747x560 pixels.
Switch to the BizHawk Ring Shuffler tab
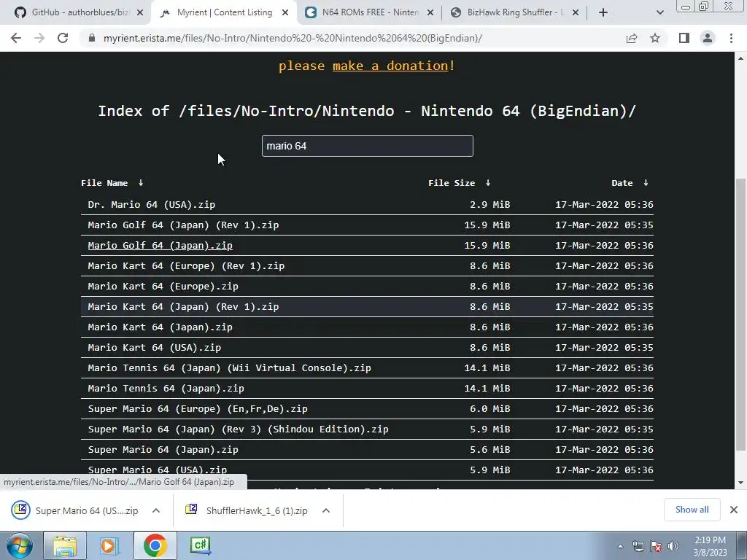point(514,13)
